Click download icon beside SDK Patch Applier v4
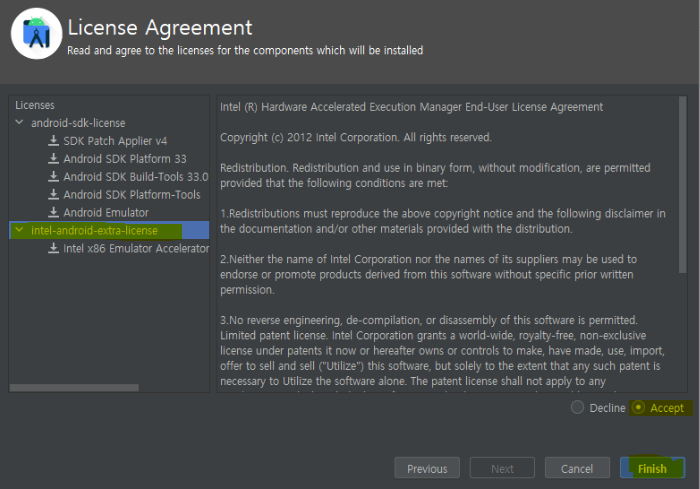Screen dimensions: 700x489 pos(54,141)
